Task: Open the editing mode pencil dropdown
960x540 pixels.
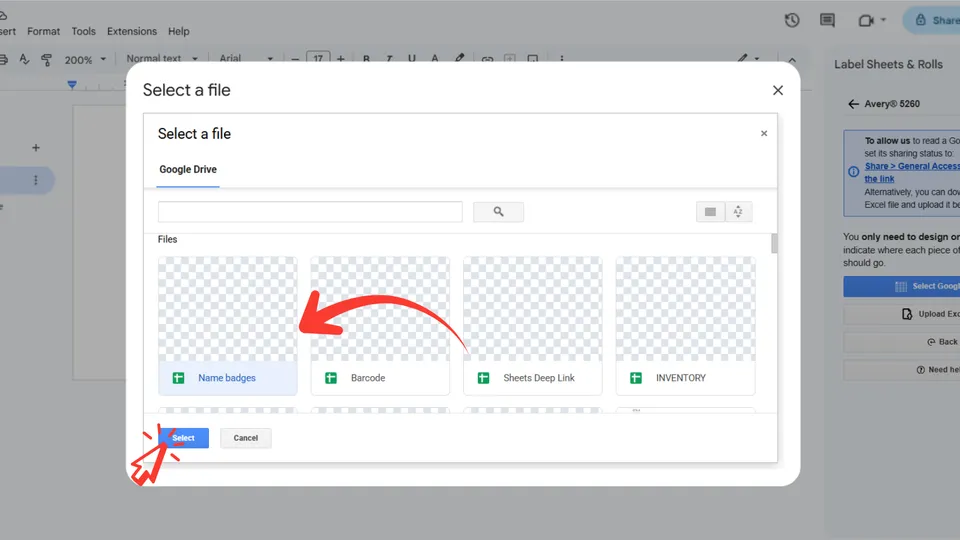Action: pos(748,59)
